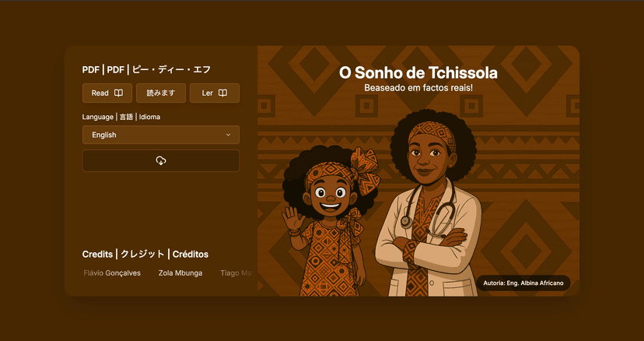Click the cloud download icon
Image resolution: width=644 pixels, height=341 pixels.
click(x=161, y=160)
